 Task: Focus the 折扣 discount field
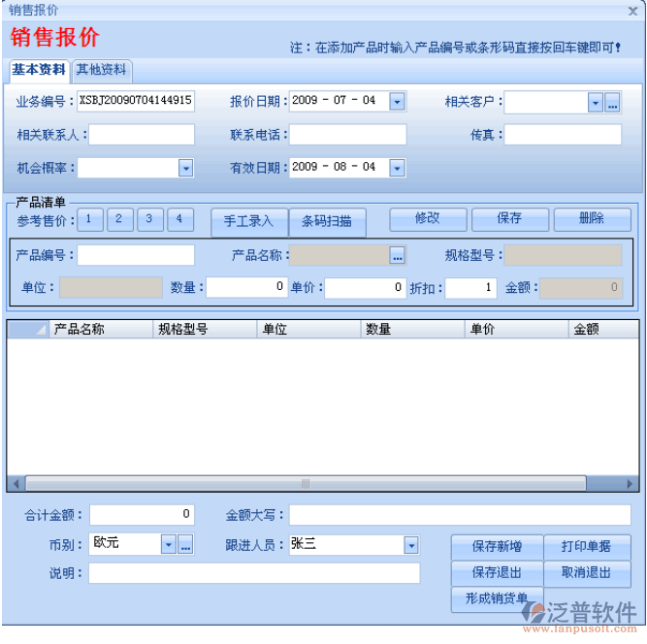(470, 287)
